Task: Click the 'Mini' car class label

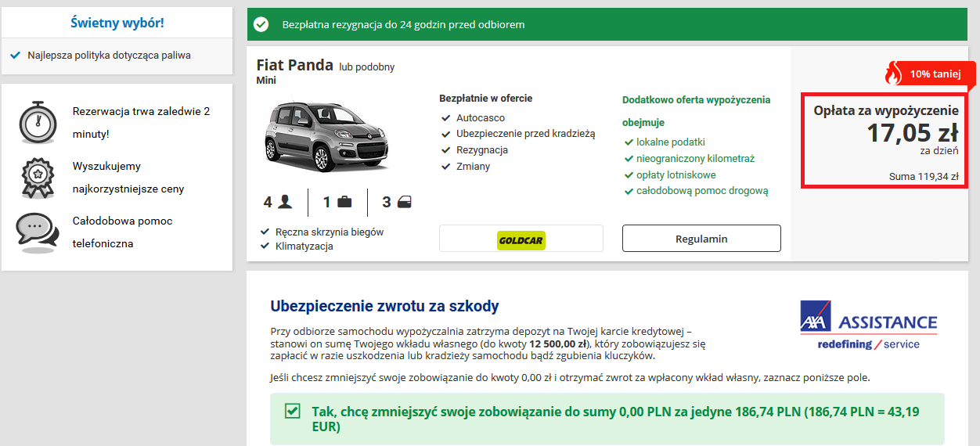Action: pos(266,80)
